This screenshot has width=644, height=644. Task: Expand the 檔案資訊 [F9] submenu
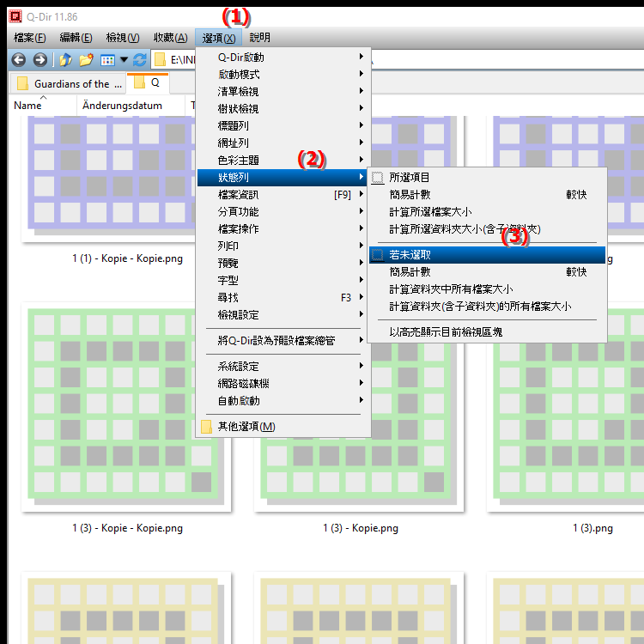(x=283, y=195)
